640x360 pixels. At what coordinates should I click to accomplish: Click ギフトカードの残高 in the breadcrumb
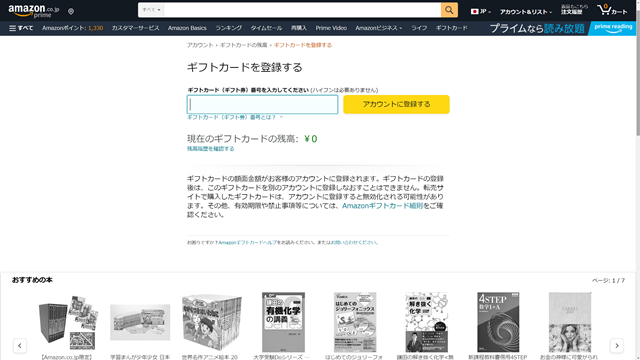point(243,45)
